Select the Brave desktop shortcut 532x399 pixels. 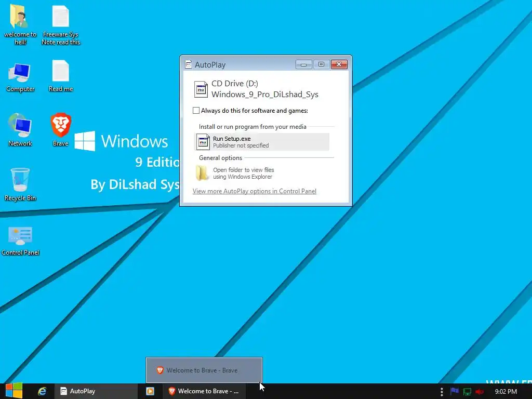[61, 130]
